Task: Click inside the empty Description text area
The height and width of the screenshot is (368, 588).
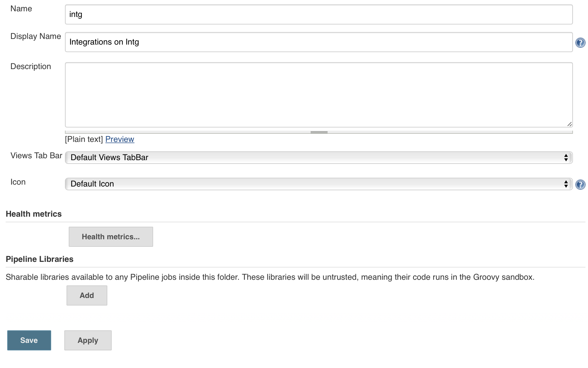Action: coord(318,95)
